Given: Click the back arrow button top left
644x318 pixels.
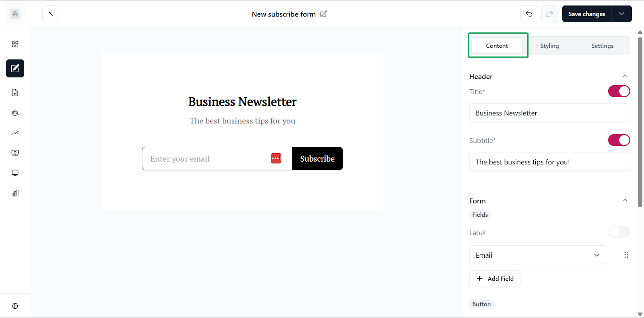Looking at the screenshot, I should tap(51, 14).
